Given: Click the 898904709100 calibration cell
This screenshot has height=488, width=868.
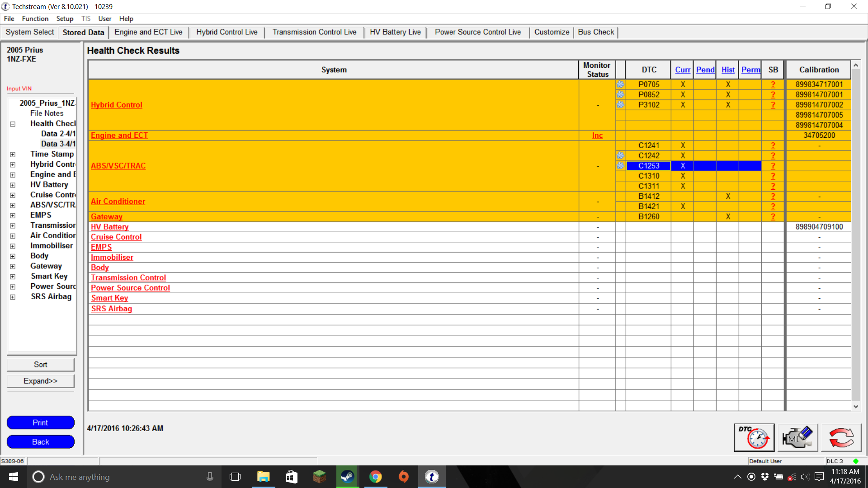Looking at the screenshot, I should tap(819, 227).
